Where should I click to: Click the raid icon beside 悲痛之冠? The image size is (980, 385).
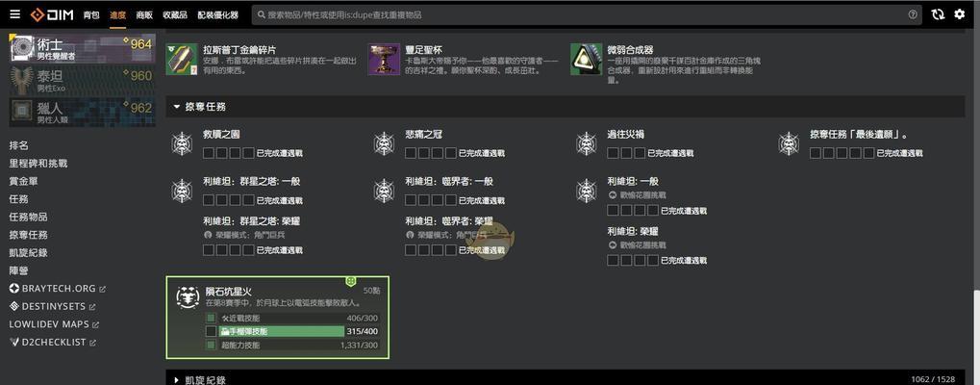tap(385, 143)
